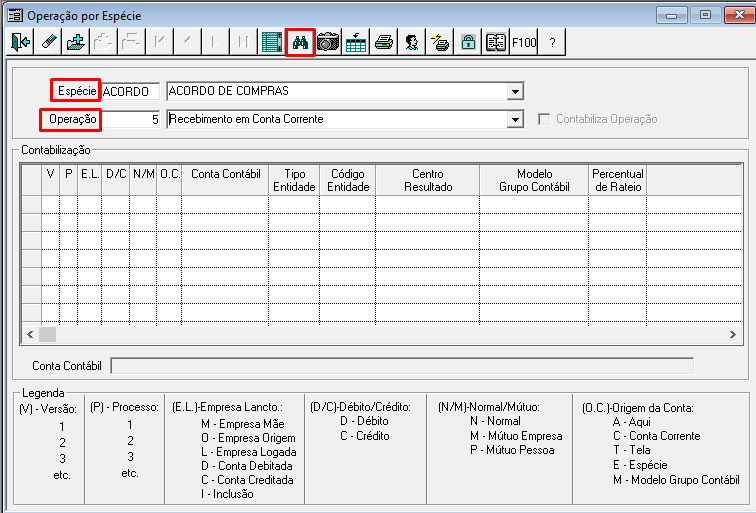Click legend text M - Modelo Grupo Contábil
The width and height of the screenshot is (756, 513).
676,480
